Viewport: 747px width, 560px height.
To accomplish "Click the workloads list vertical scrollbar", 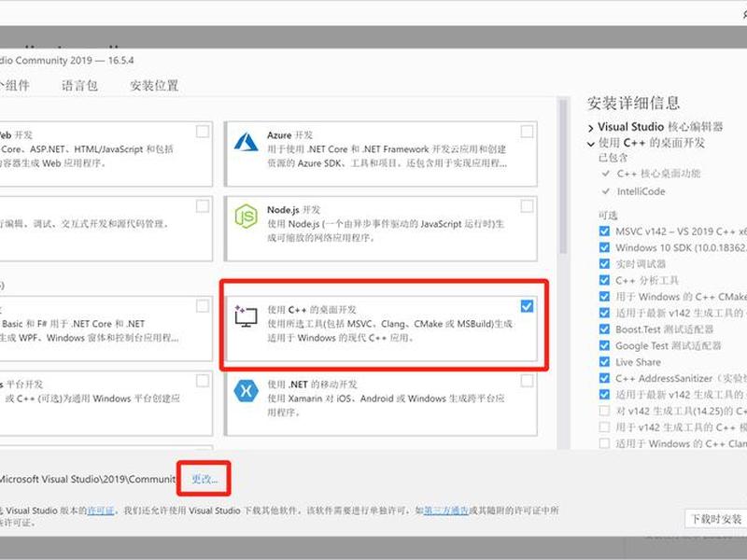I will point(563,176).
